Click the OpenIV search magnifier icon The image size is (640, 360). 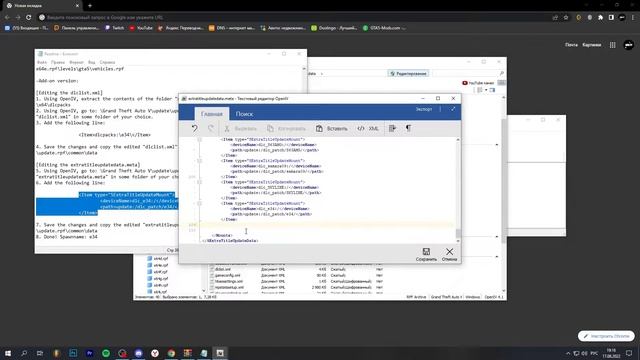[x=502, y=73]
